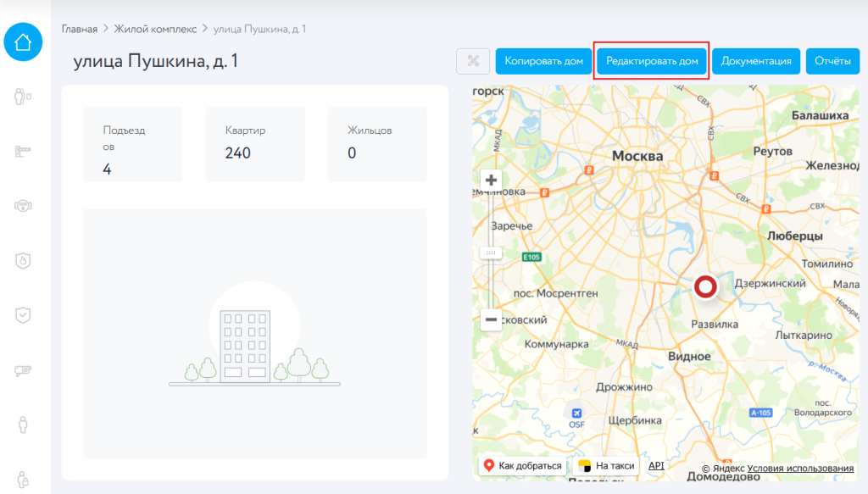Open the person icon in sidebar

tap(23, 425)
